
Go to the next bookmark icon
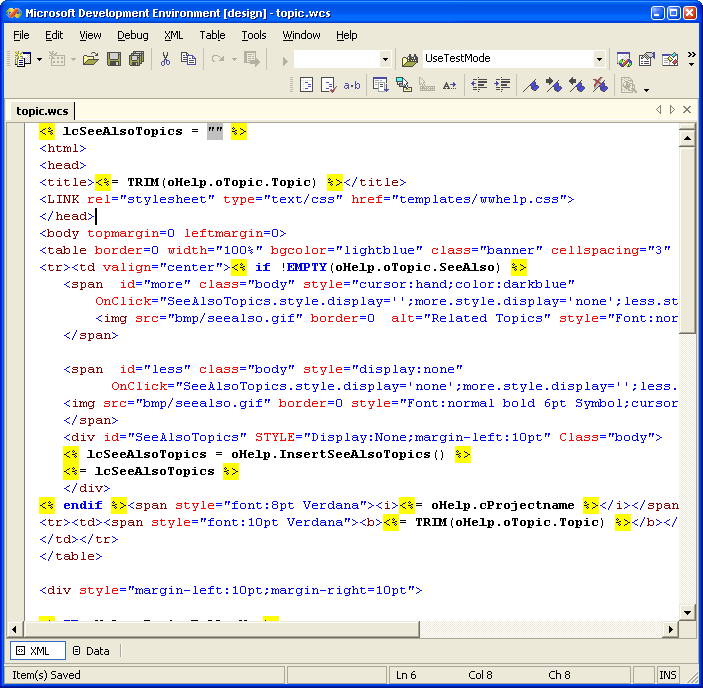tap(554, 85)
